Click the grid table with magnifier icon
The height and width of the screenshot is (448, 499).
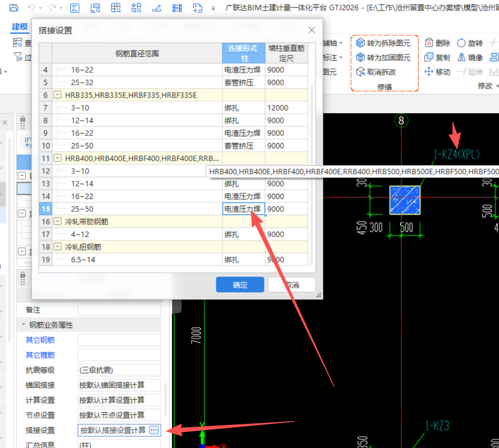click(x=116, y=8)
